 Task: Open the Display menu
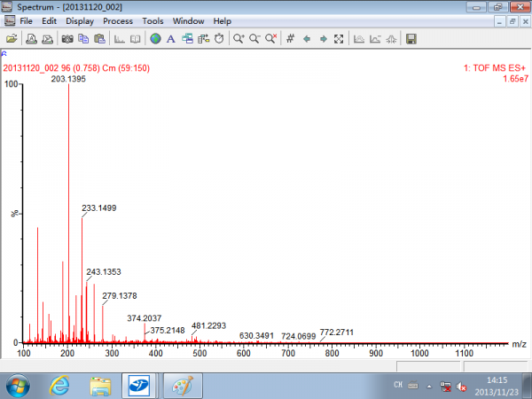coord(79,20)
